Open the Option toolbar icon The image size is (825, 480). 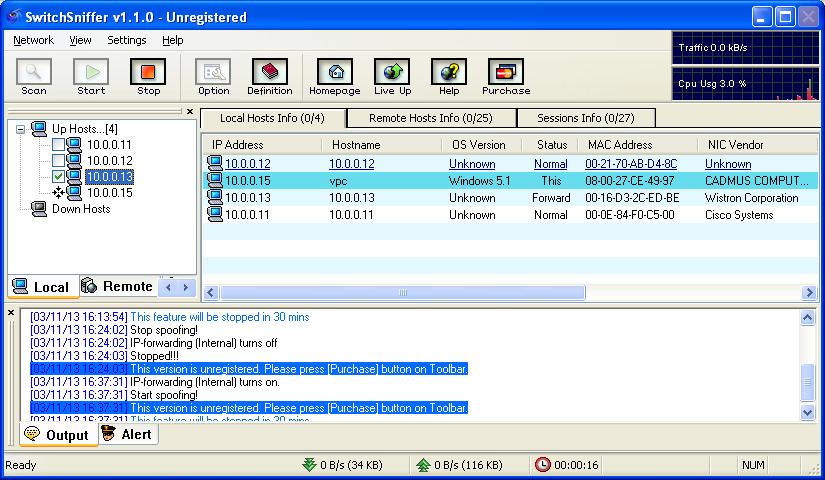pos(213,72)
